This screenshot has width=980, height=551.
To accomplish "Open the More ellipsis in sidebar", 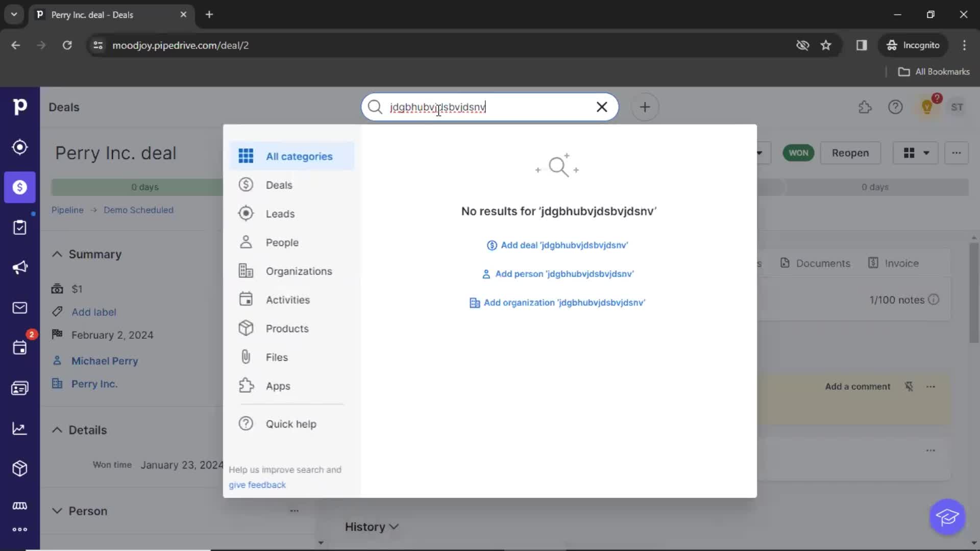I will pos(19,530).
